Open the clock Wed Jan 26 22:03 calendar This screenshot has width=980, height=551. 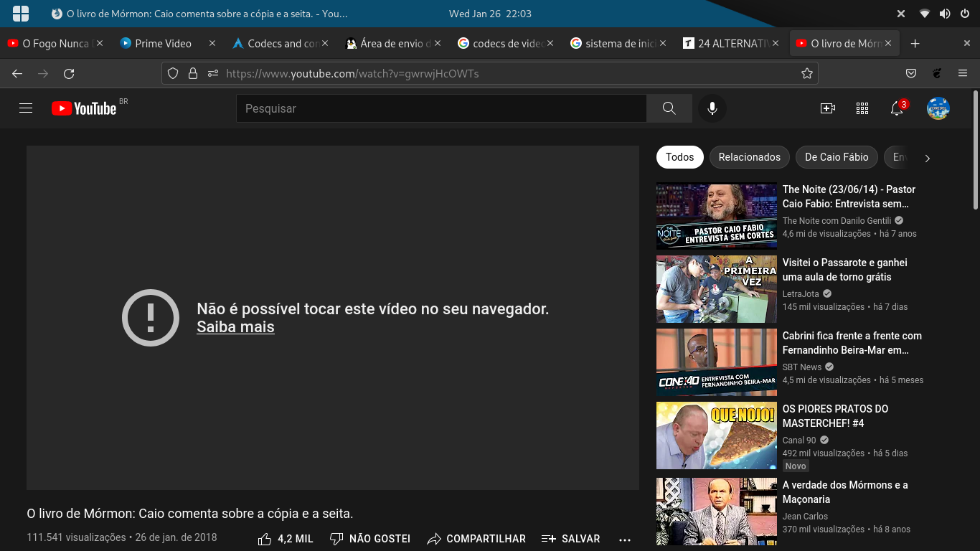(490, 14)
